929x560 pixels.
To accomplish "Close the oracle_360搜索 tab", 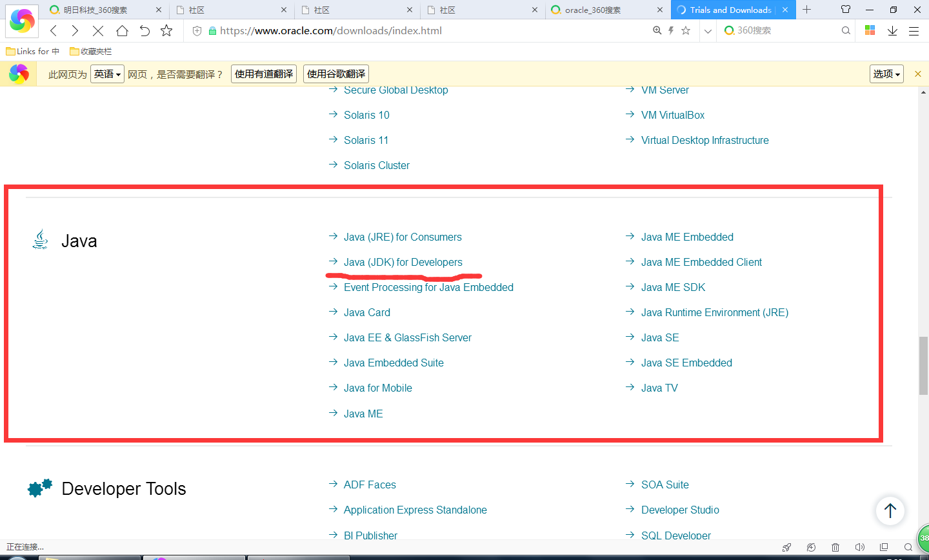I will point(659,10).
